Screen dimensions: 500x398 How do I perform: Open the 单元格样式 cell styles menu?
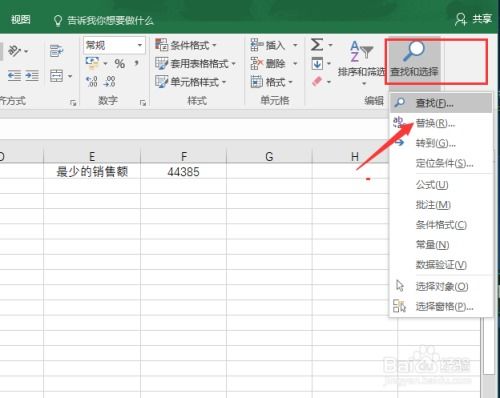click(x=191, y=82)
